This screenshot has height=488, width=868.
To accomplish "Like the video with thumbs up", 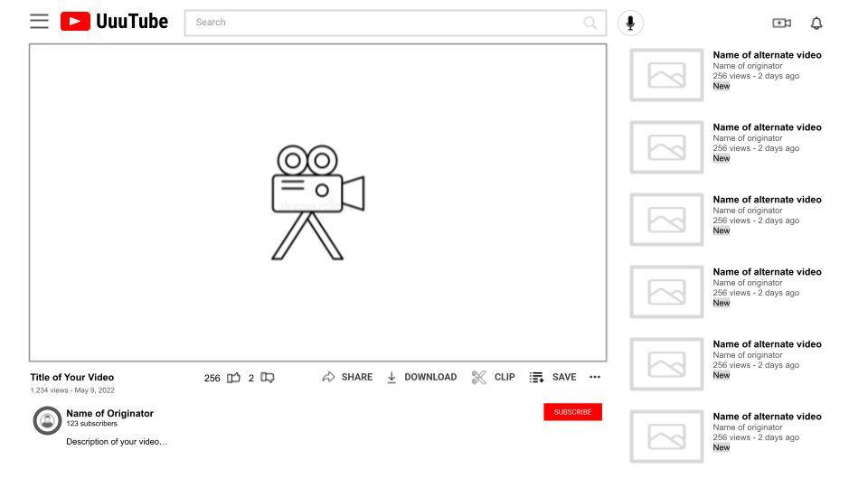I will click(233, 378).
